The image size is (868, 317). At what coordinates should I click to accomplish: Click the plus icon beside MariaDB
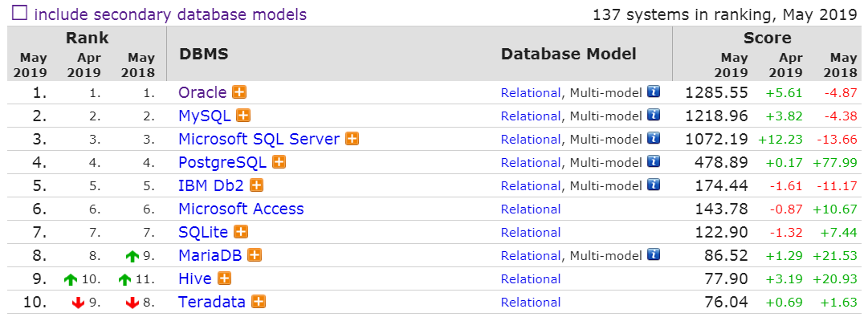point(255,255)
